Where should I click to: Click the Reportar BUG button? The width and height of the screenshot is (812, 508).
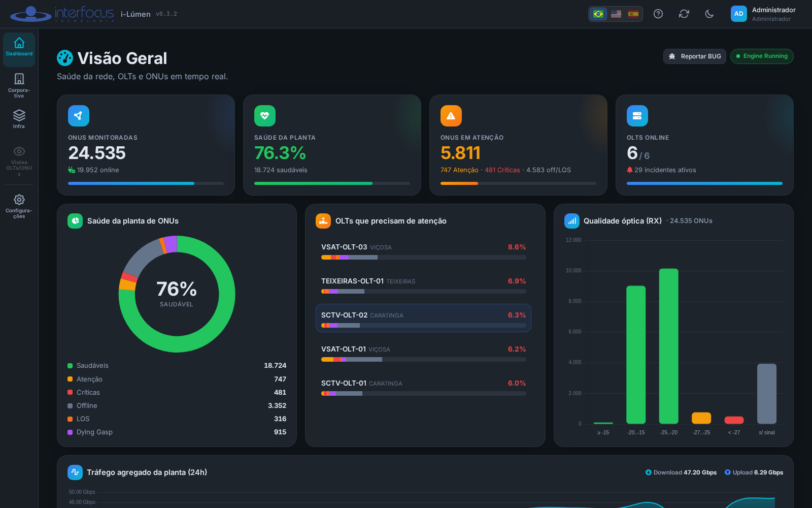694,56
